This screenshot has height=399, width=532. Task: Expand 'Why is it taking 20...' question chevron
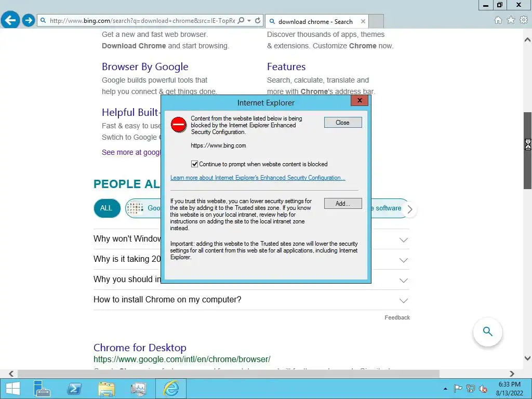pyautogui.click(x=403, y=260)
